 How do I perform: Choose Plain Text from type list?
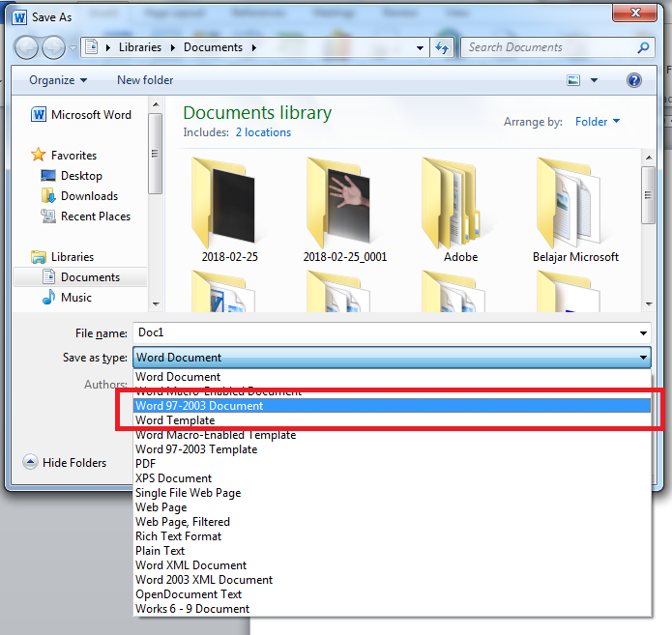[x=392, y=551]
